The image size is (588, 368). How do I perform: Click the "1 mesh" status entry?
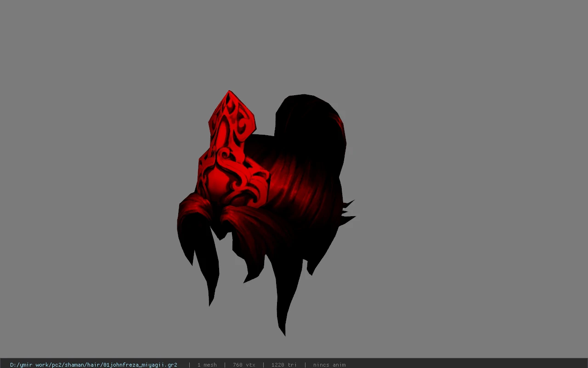point(207,365)
